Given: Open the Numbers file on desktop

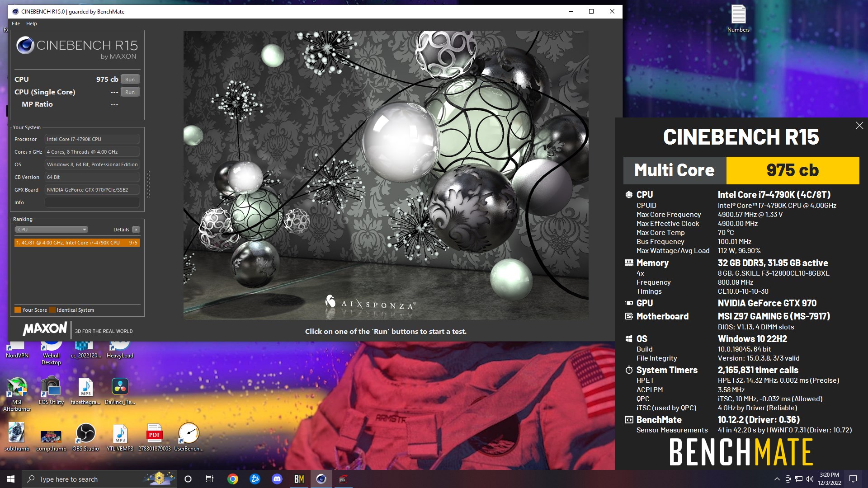Looking at the screenshot, I should [738, 18].
